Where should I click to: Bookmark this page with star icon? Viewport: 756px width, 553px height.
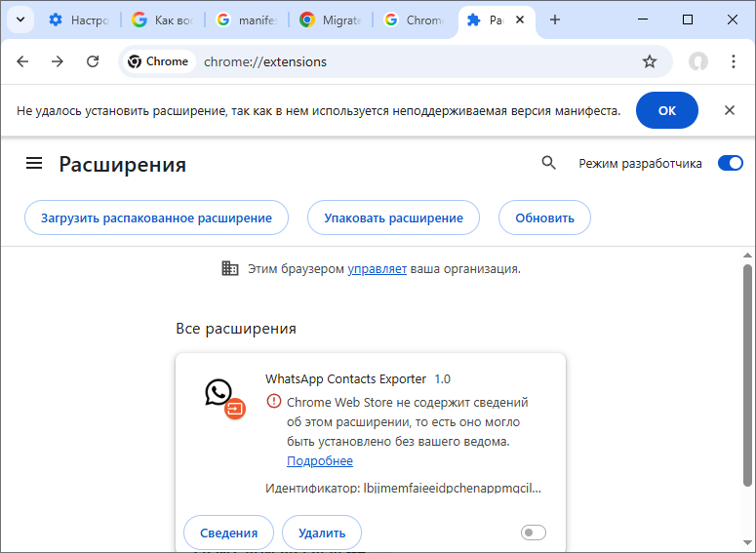[x=650, y=61]
